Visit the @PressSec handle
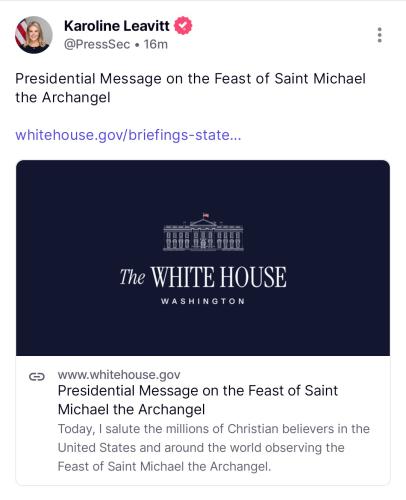 (x=97, y=44)
